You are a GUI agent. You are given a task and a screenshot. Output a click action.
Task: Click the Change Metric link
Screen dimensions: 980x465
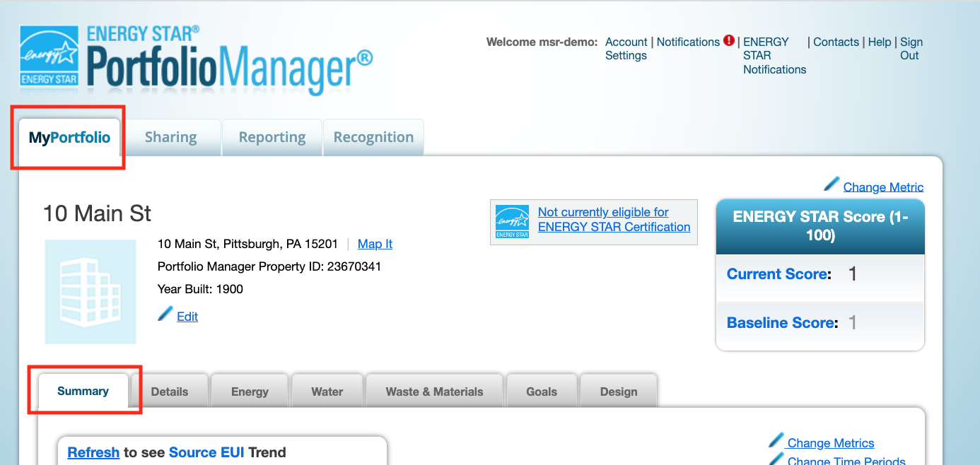click(x=883, y=187)
